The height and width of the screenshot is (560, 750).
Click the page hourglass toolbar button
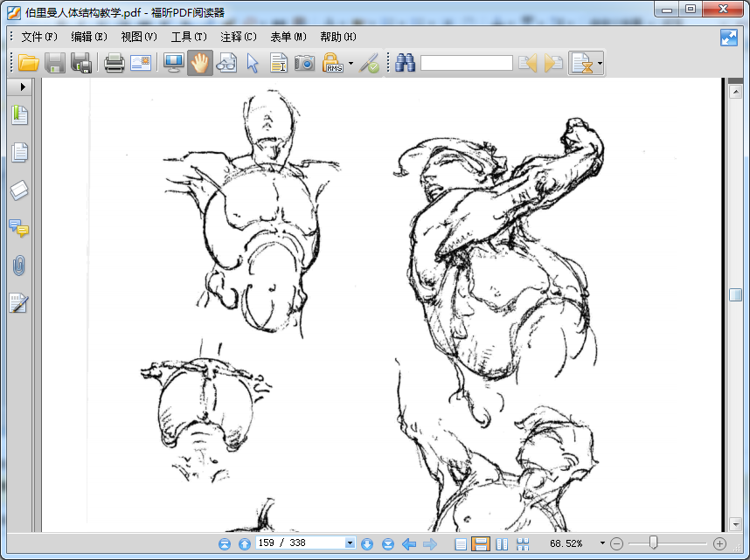582,63
